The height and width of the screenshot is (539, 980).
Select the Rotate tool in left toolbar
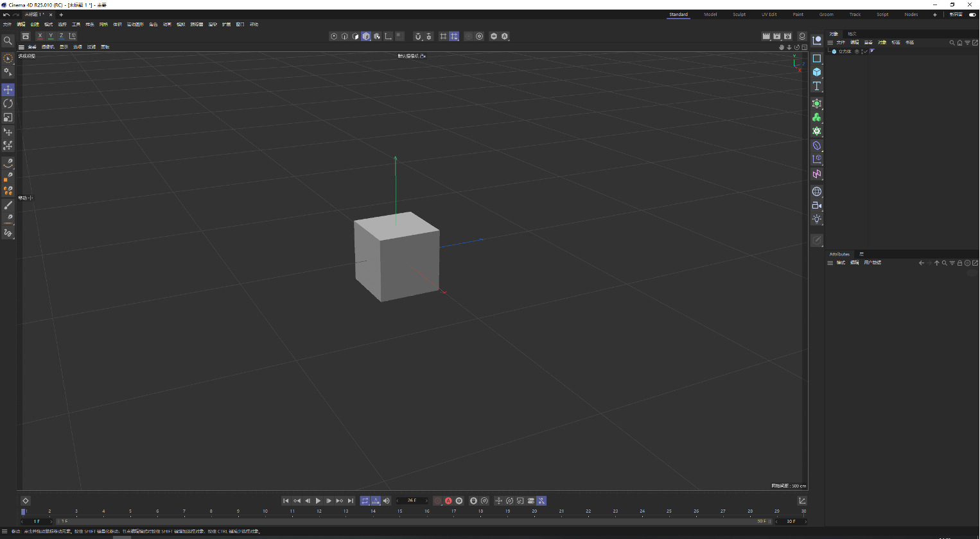tap(8, 103)
